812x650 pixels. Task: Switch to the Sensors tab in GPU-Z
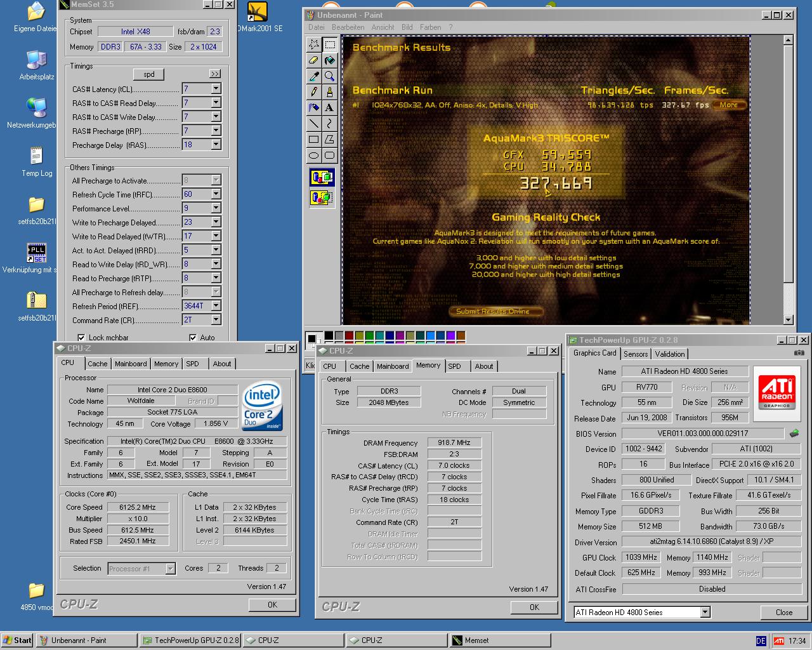(636, 354)
